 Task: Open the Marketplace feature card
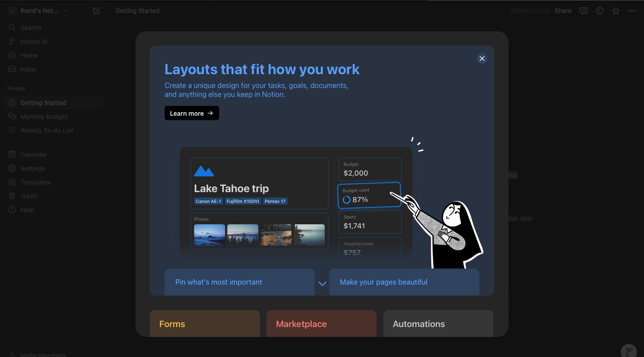tap(322, 323)
